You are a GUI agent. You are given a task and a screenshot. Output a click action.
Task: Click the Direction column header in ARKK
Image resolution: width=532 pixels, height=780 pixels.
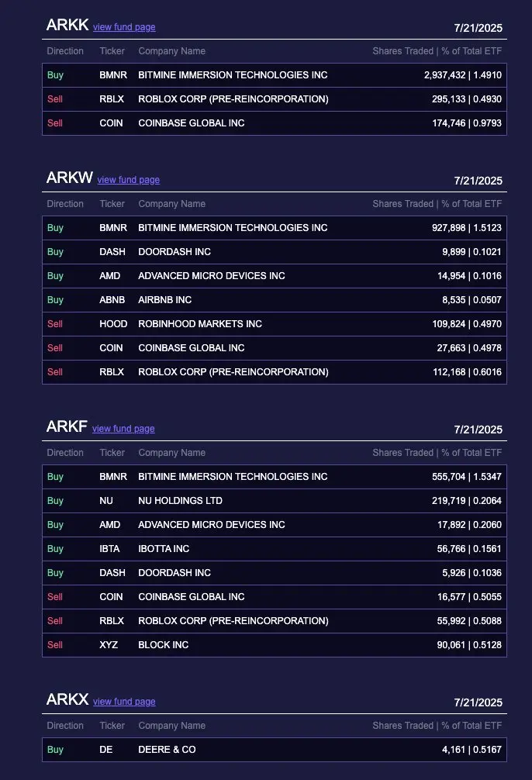pyautogui.click(x=65, y=51)
